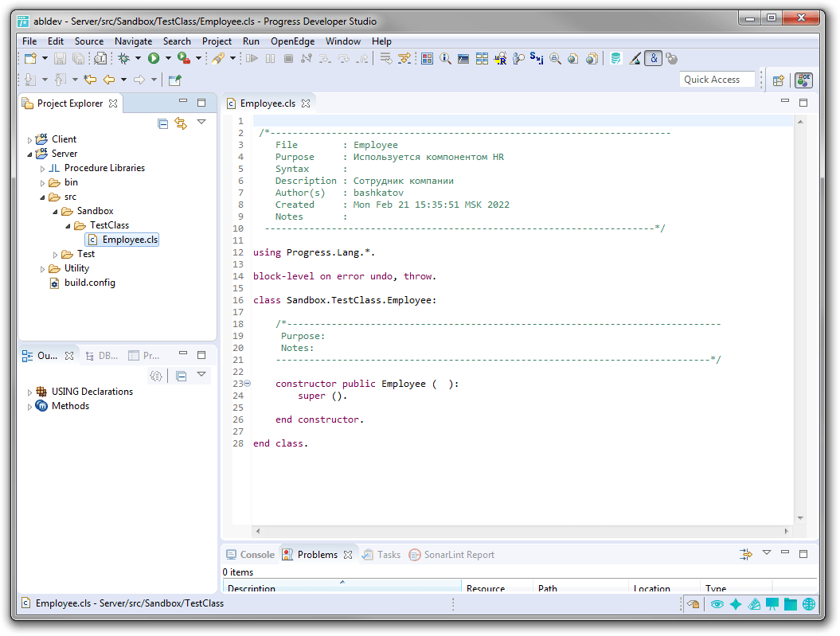This screenshot has height=636, width=840.
Task: Expand USING Declarations in Outline
Action: tap(29, 392)
